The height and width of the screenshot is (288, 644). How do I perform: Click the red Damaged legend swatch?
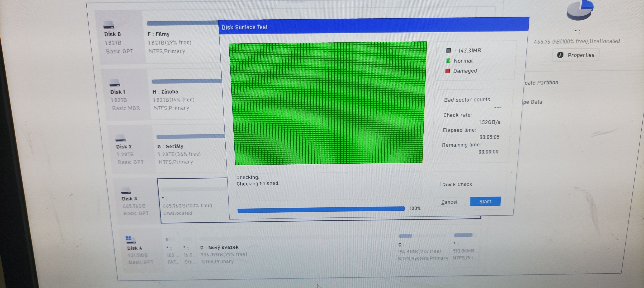point(448,71)
